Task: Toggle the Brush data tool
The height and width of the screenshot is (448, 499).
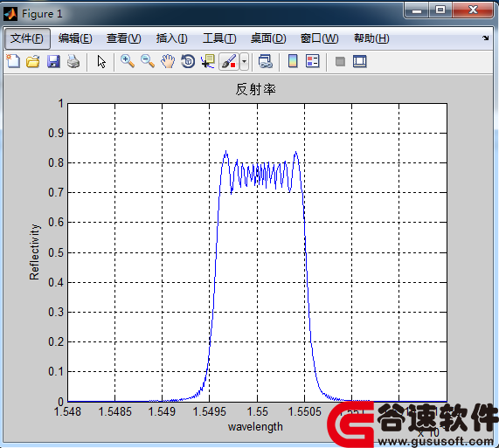Action: 229,61
